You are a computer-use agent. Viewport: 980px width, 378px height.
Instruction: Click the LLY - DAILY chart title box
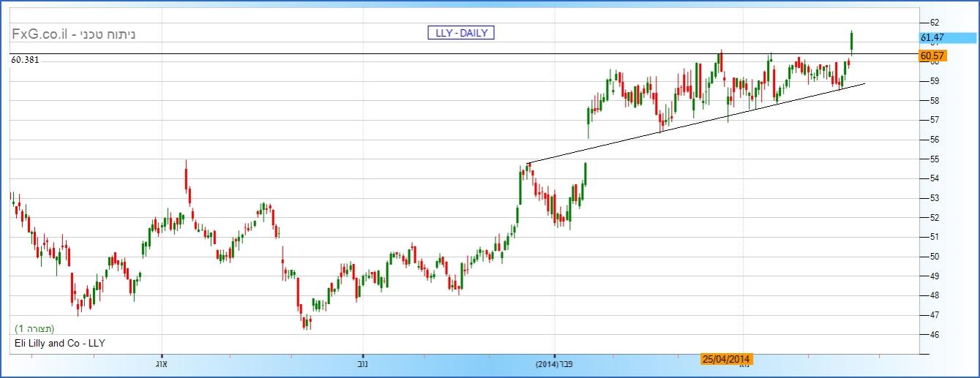pyautogui.click(x=461, y=32)
